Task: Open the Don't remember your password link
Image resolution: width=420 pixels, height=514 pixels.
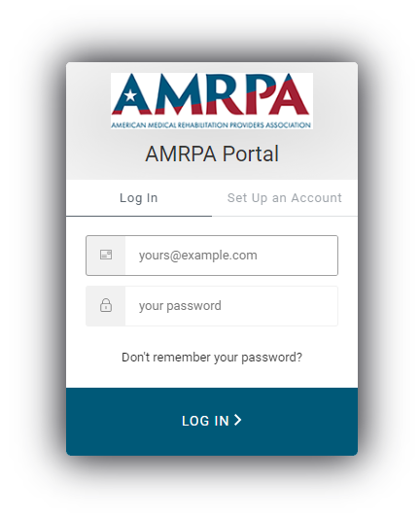Action: [x=212, y=358]
